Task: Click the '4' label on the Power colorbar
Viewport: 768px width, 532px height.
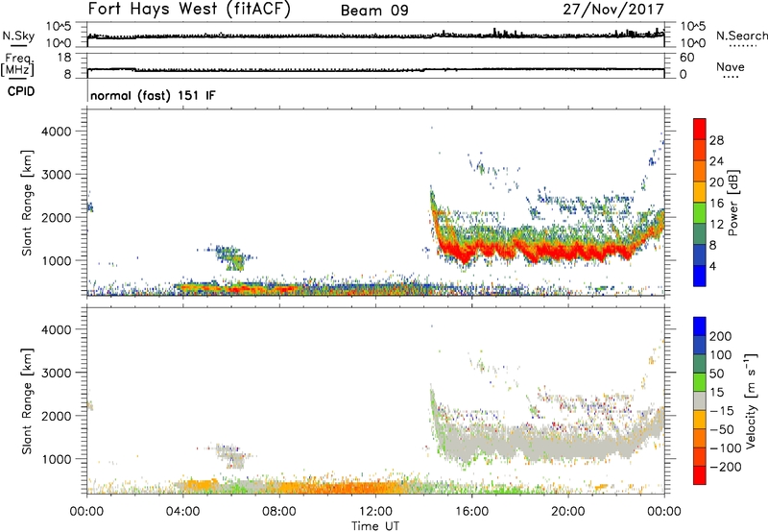Action: [712, 266]
